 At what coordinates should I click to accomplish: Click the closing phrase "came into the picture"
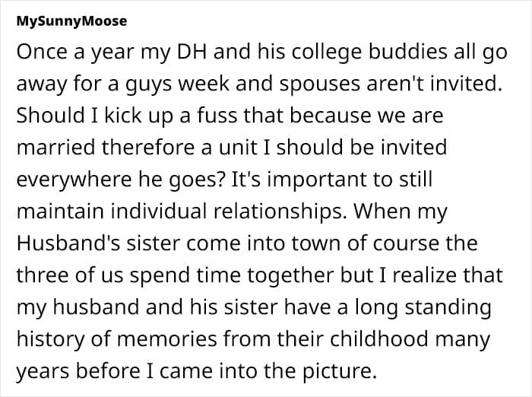click(264, 370)
